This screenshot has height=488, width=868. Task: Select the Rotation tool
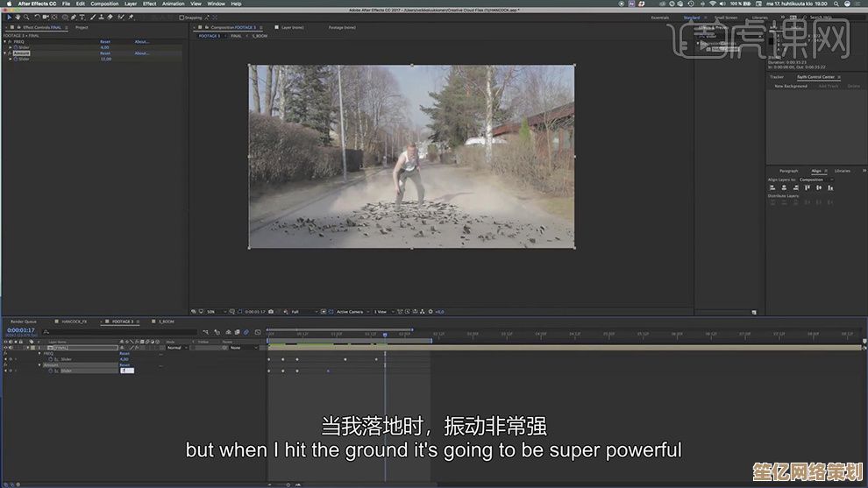click(37, 18)
